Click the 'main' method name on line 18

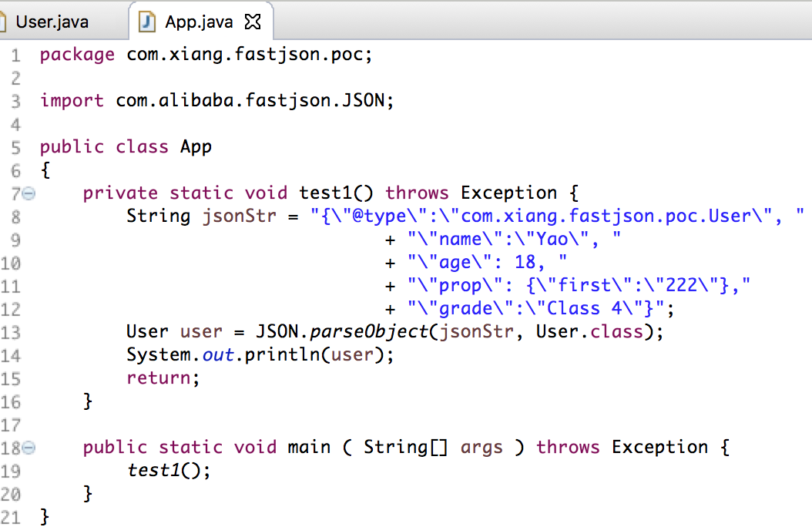click(x=309, y=448)
